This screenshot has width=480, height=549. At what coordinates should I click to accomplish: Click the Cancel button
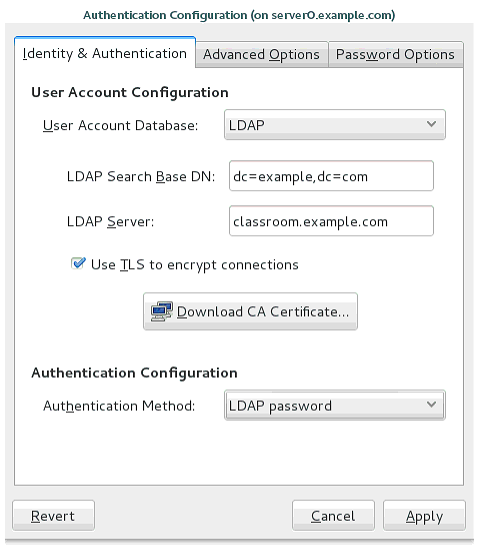coord(333,516)
